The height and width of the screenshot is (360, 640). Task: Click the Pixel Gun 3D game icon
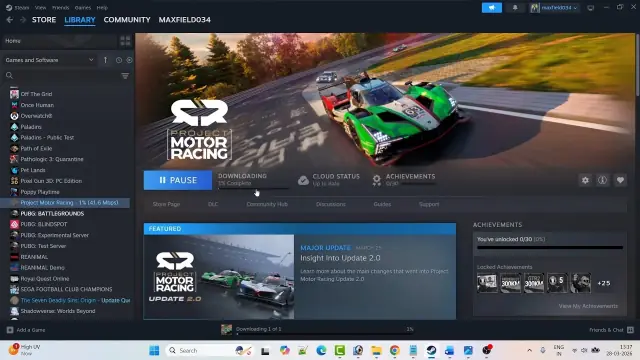(14, 181)
